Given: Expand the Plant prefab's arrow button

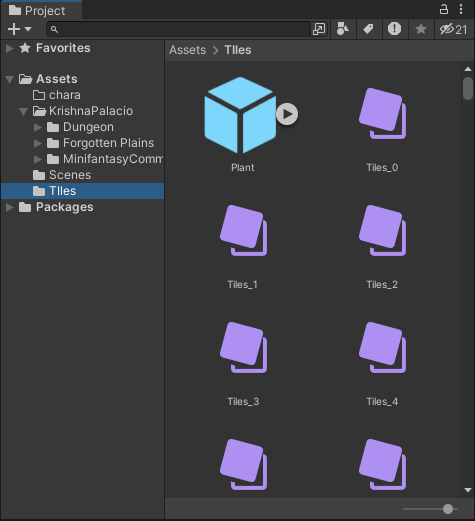Looking at the screenshot, I should (287, 114).
